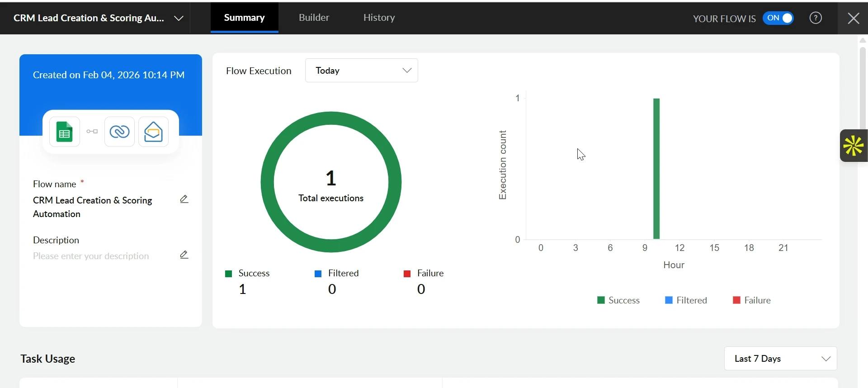Click the Zoho CRM link icon

pos(119,132)
